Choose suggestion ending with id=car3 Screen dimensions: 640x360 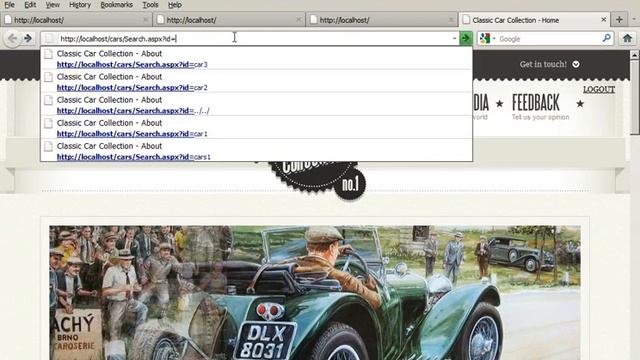click(256, 58)
